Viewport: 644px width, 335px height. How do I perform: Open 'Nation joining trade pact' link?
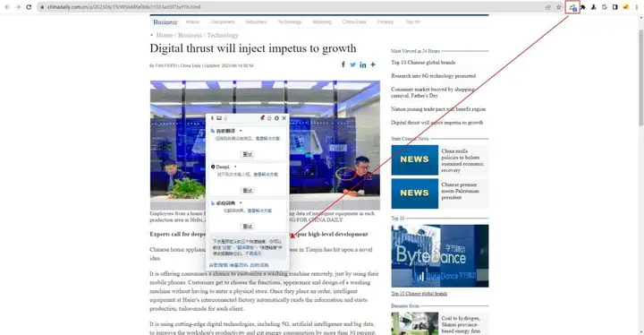coord(438,109)
